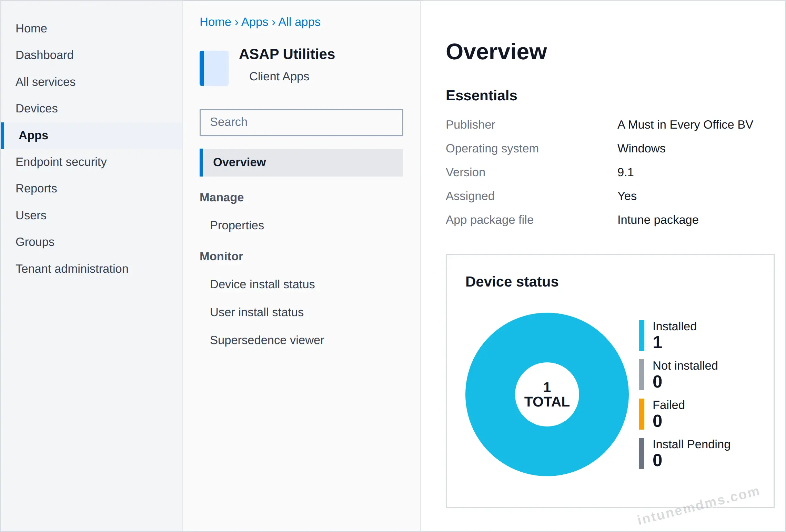Click the version value 9.1

point(625,172)
